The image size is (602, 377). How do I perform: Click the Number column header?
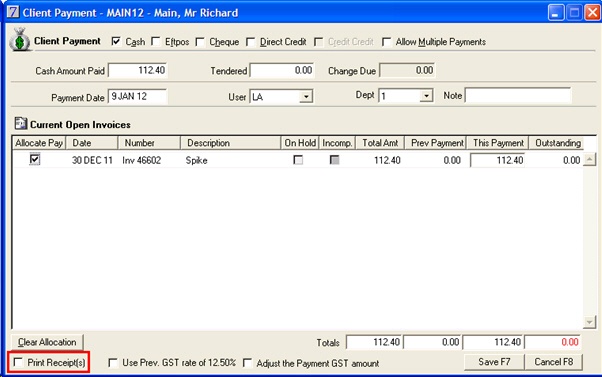(149, 143)
